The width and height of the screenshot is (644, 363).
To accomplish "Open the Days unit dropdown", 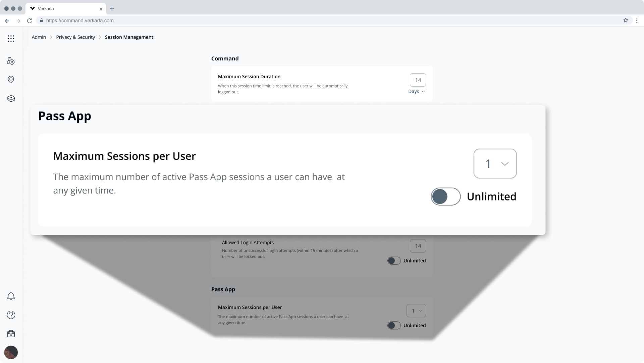I will coord(417,91).
